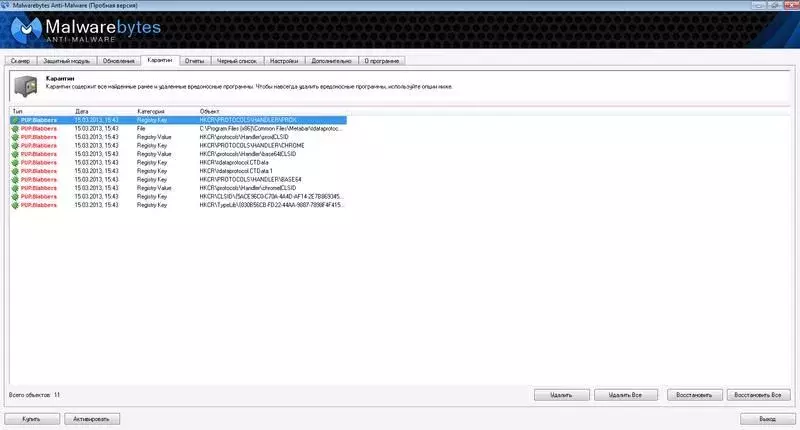Screen dimensions: 800x430
Task: Select the HKCR\TypeLib\{830B56CB object text
Action: [x=271, y=205]
